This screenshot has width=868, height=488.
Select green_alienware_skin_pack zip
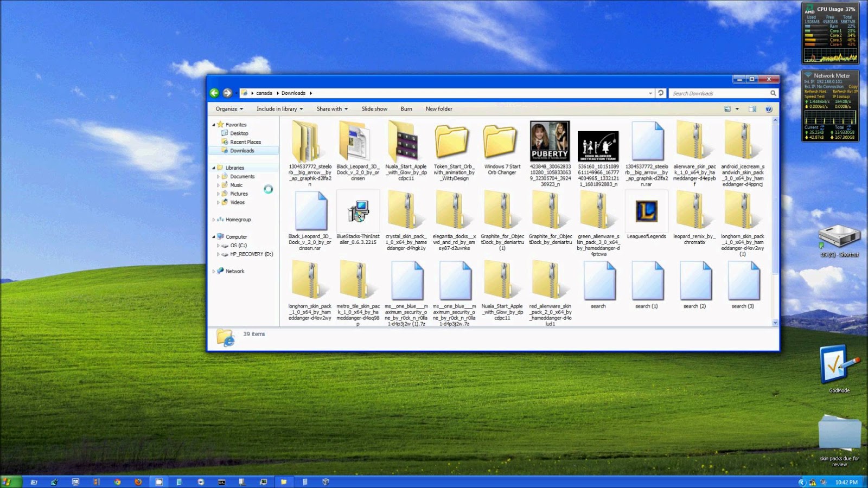pos(598,223)
